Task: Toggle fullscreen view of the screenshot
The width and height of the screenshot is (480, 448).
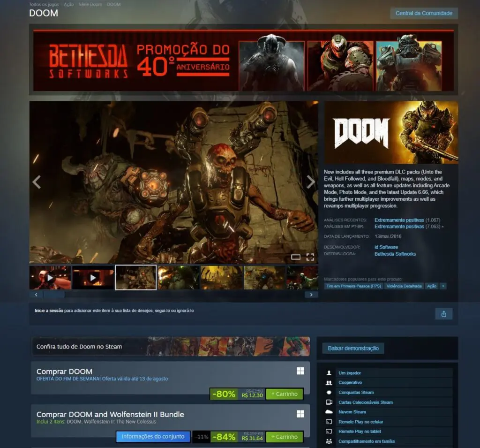Action: (x=310, y=257)
